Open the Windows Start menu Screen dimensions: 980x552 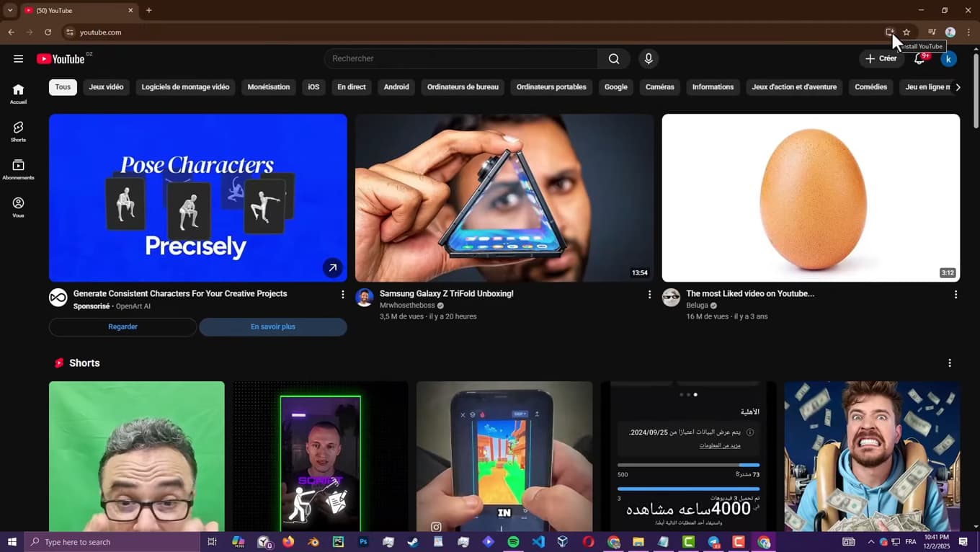click(x=12, y=542)
